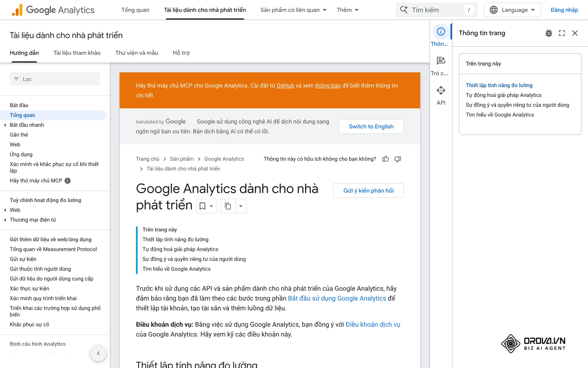Expand Thương mại điện tử tree item

coord(6,220)
